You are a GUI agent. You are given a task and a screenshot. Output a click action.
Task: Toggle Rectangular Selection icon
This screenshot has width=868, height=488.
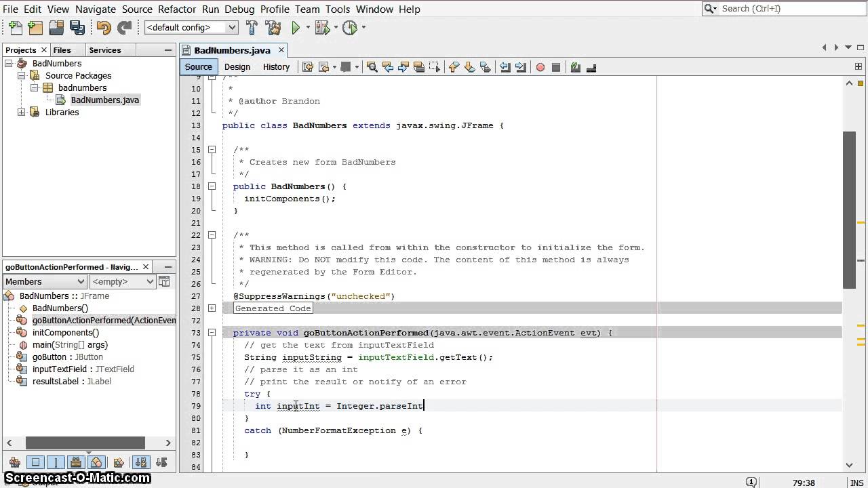(x=434, y=67)
